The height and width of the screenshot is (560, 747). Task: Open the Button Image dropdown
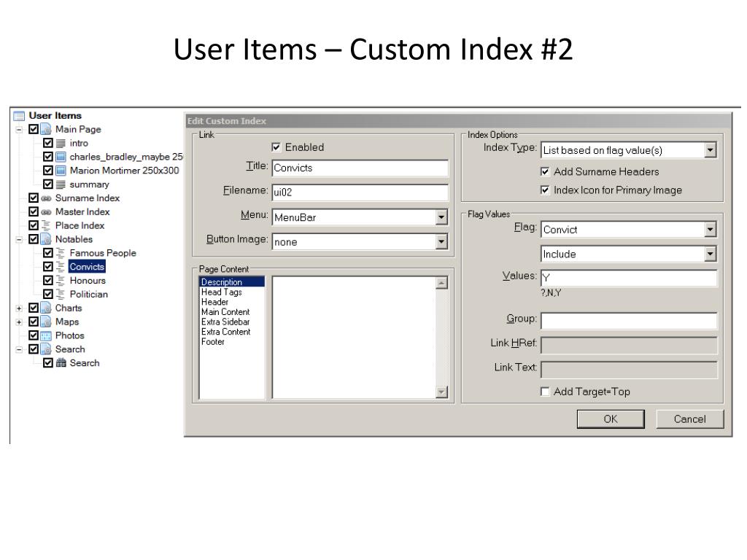(441, 242)
